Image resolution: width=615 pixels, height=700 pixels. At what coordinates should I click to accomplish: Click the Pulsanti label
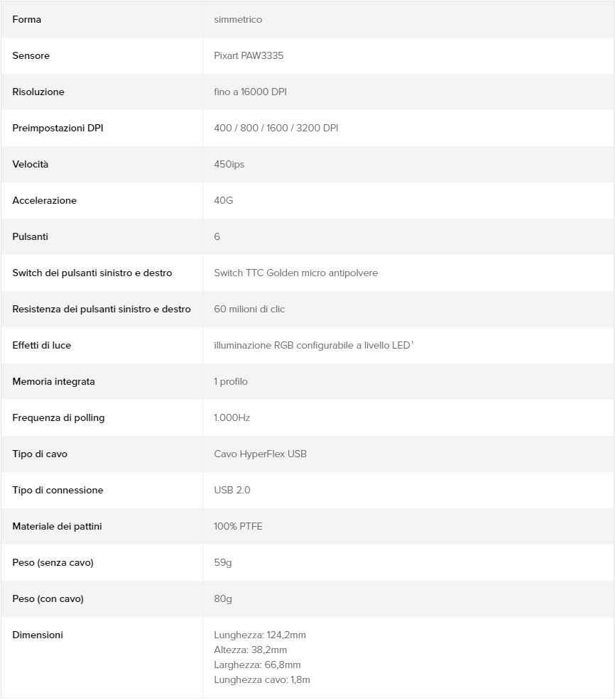pos(31,236)
